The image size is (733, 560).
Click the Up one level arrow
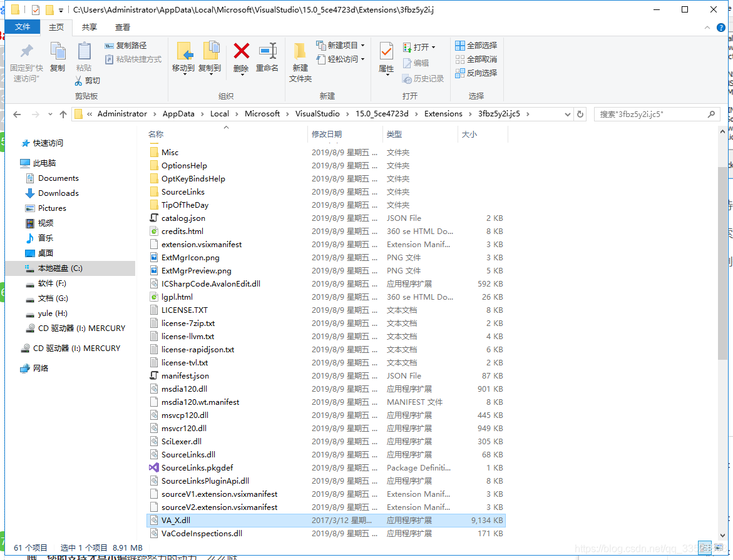(x=63, y=114)
